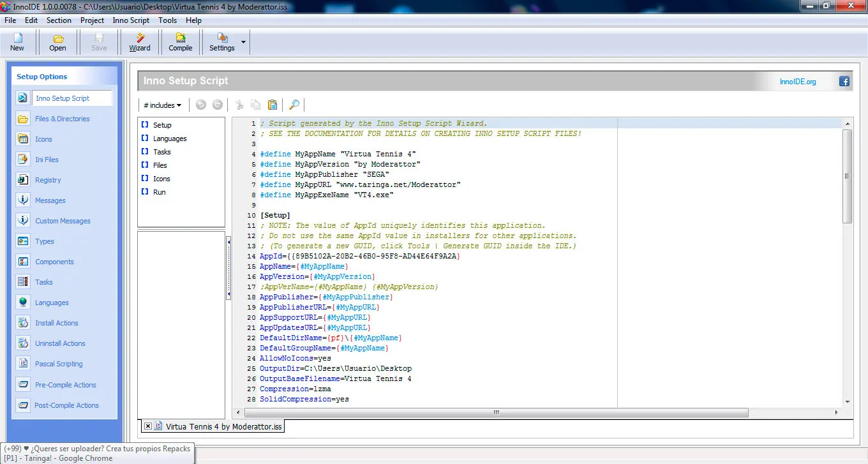Open Pre-Compile Actions page
868x464 pixels.
64,385
